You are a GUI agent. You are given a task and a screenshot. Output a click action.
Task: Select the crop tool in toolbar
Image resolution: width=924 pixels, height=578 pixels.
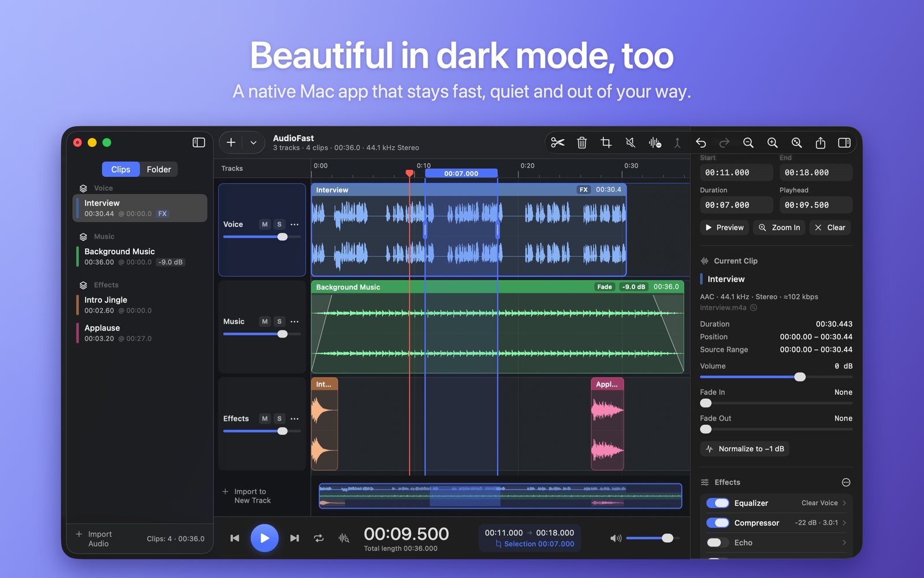point(606,143)
